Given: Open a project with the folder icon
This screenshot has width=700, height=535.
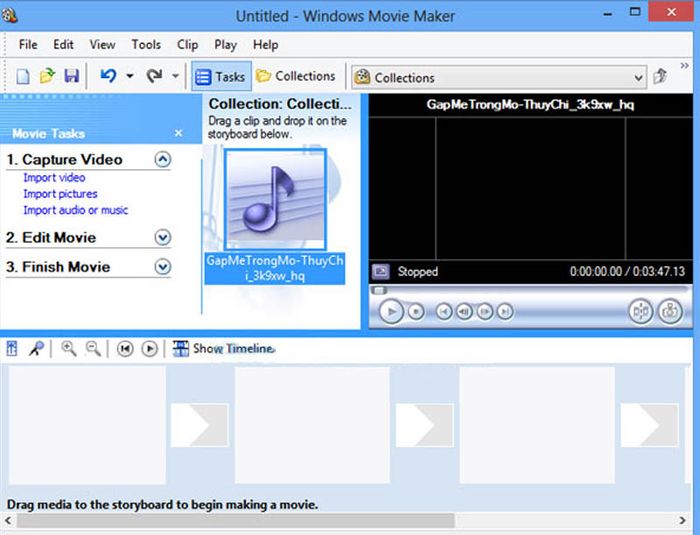Looking at the screenshot, I should tap(47, 76).
